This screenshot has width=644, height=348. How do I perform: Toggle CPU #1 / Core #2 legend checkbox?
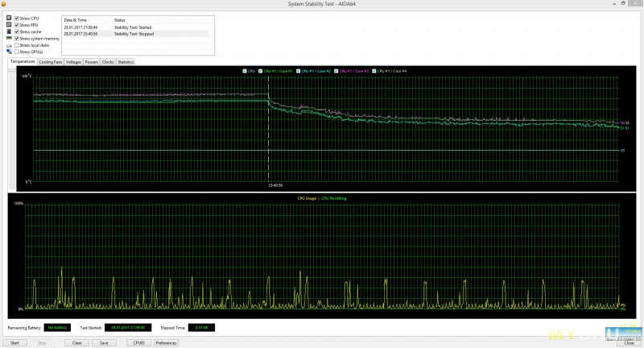(x=298, y=71)
